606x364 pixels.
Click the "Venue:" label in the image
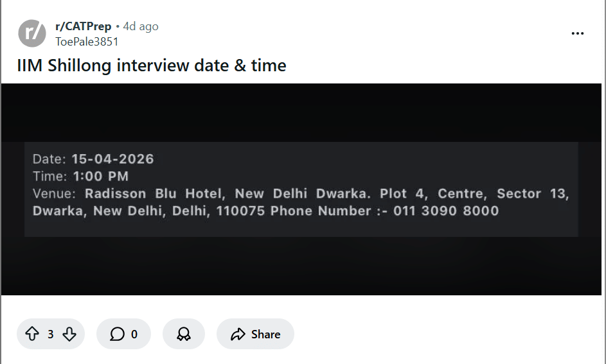tap(55, 194)
